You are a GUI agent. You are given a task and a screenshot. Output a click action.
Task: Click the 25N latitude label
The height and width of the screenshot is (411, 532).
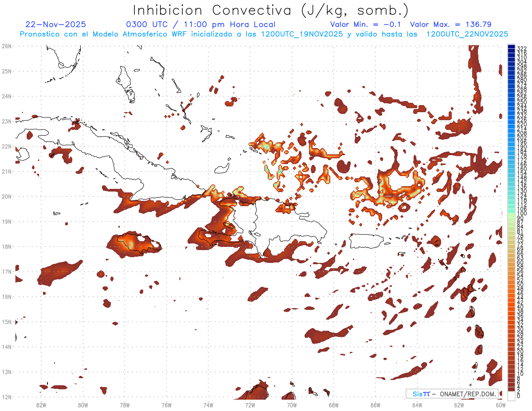click(x=6, y=71)
